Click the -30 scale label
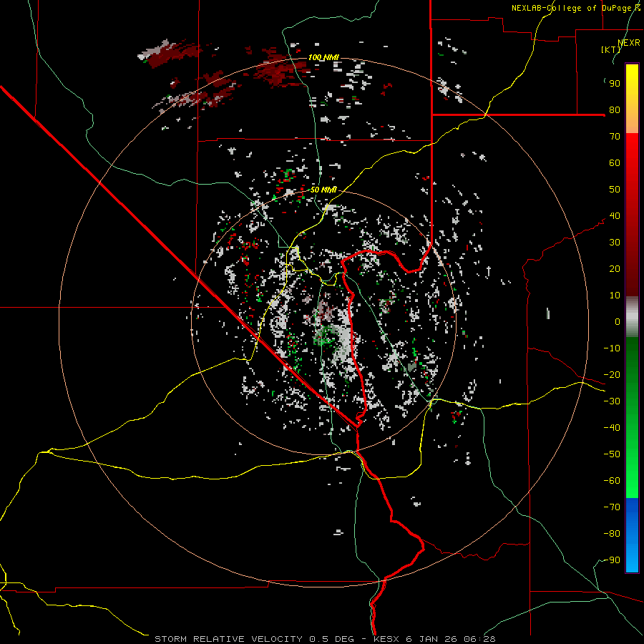644x644 pixels. click(612, 401)
